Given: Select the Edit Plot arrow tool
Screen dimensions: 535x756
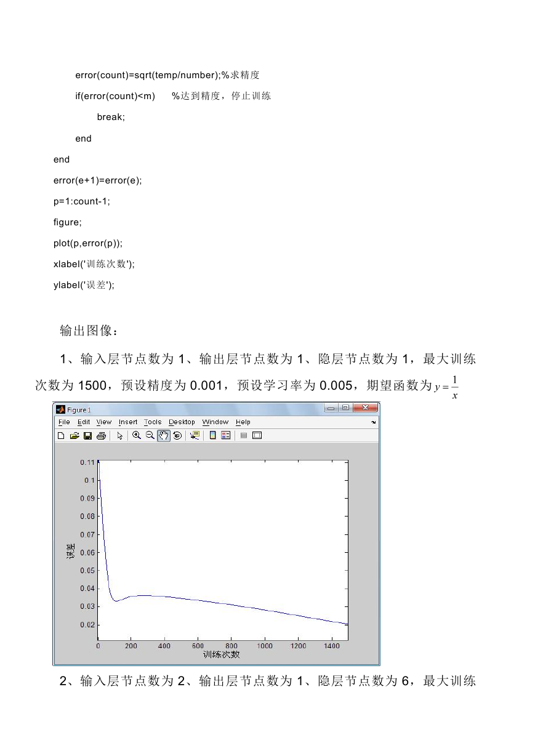Looking at the screenshot, I should [120, 435].
